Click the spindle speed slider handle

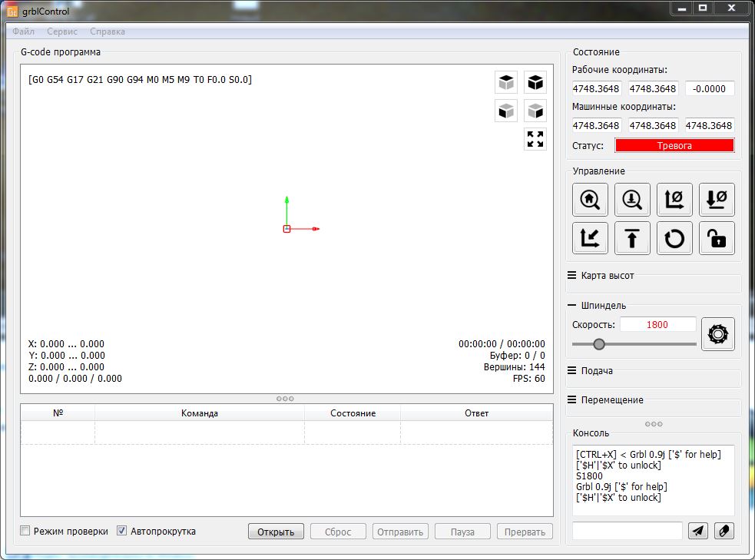tap(599, 344)
